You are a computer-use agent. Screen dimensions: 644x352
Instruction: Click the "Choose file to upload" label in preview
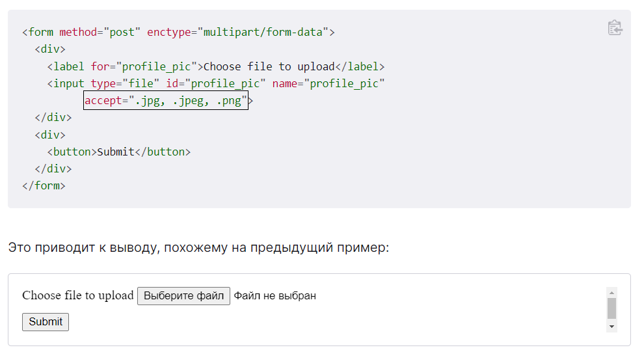(77, 295)
